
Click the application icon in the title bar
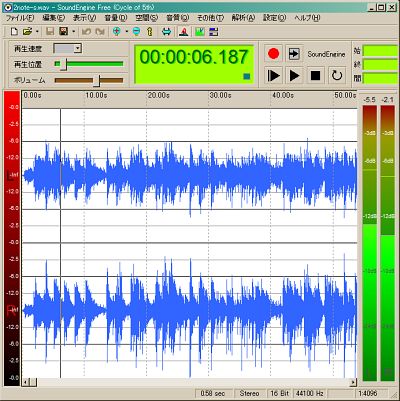coord(7,7)
